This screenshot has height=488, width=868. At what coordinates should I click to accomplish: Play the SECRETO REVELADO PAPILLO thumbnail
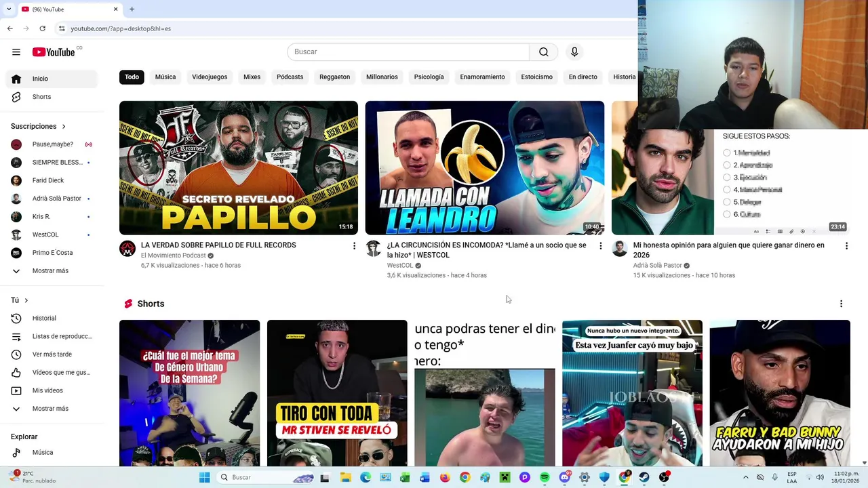tap(239, 168)
